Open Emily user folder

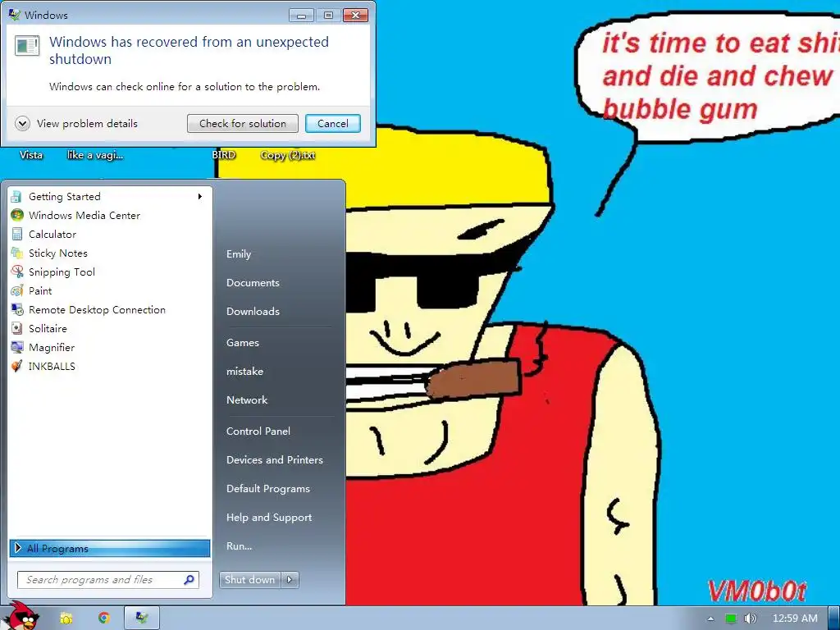point(239,254)
